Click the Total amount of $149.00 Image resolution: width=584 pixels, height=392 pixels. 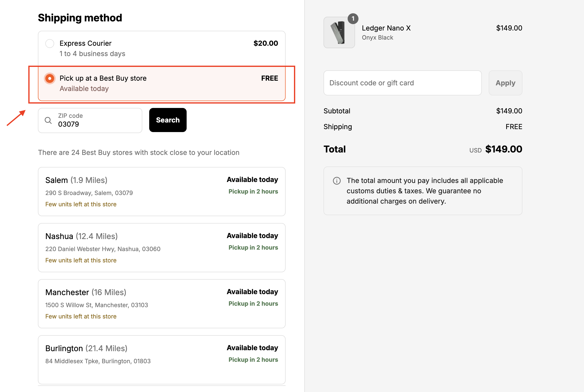504,149
